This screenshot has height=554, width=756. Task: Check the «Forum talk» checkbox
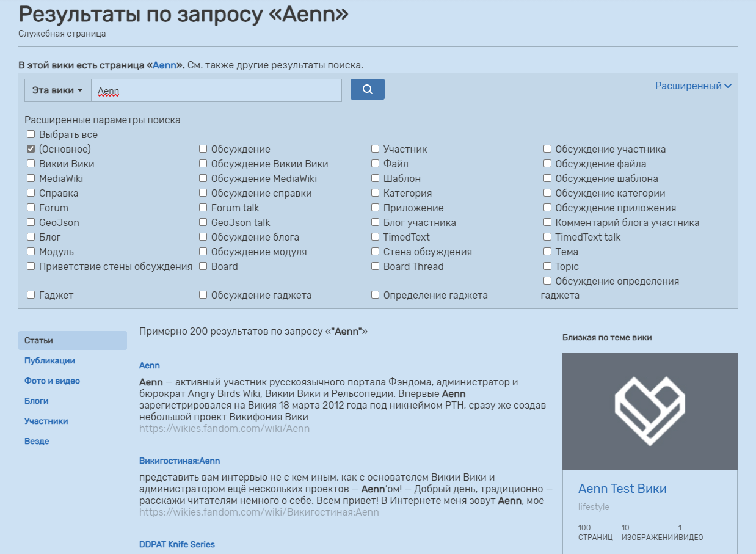(x=203, y=208)
